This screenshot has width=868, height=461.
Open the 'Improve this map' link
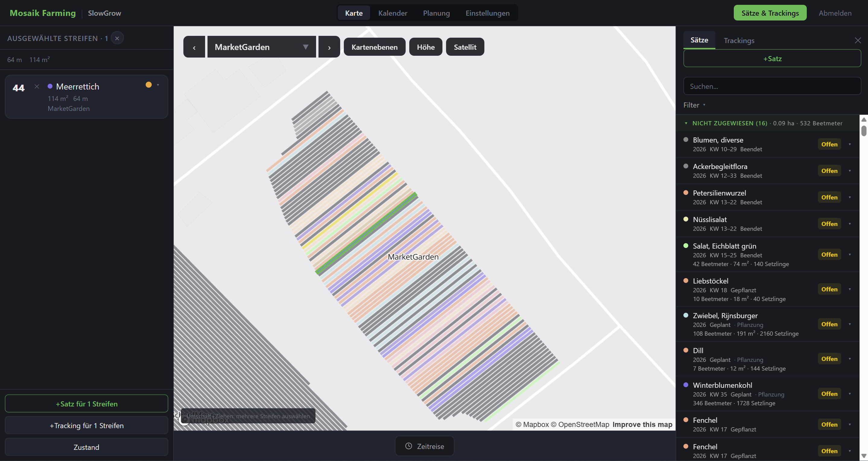642,424
